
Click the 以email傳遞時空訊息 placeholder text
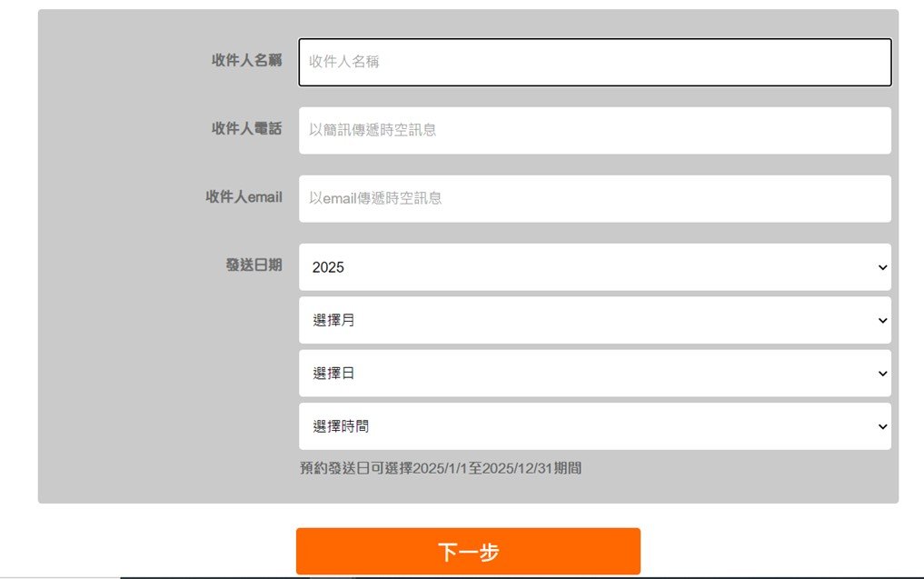click(x=375, y=198)
